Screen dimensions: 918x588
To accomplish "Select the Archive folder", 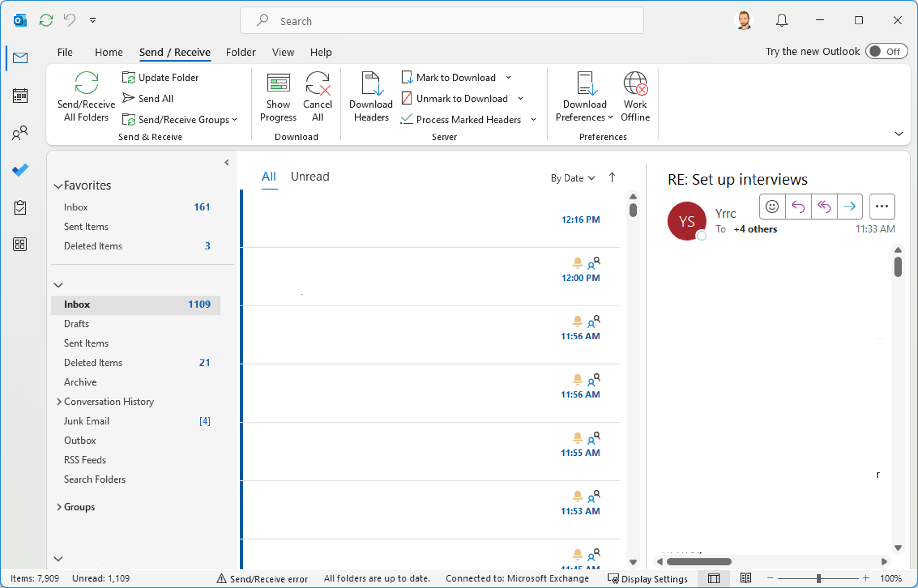I will (136, 382).
